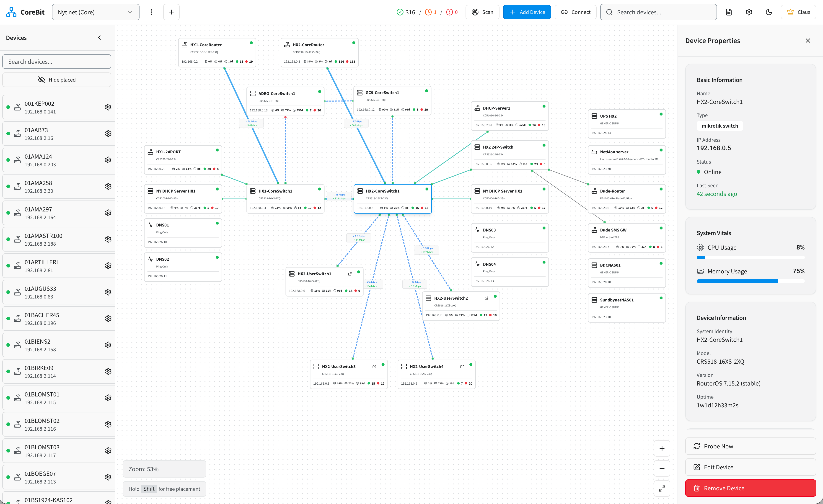823x504 pixels.
Task: Open the document log icon in top bar
Action: coord(728,12)
